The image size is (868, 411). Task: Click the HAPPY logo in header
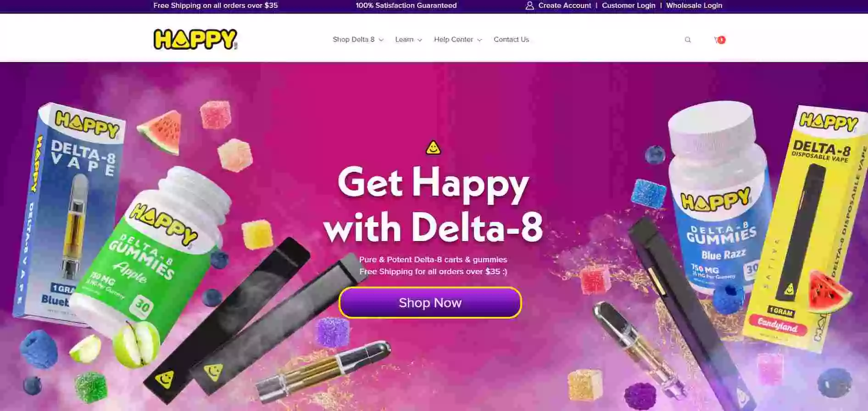[x=195, y=39]
